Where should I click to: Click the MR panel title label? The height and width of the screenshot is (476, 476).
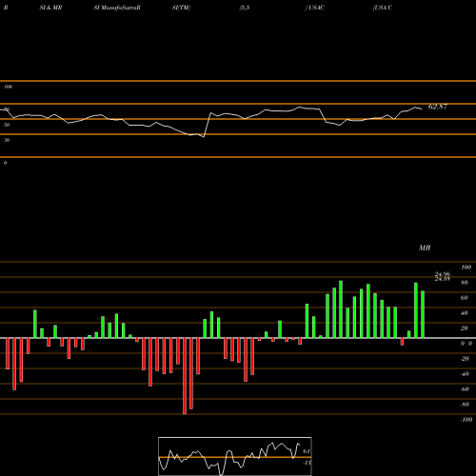pyautogui.click(x=425, y=248)
